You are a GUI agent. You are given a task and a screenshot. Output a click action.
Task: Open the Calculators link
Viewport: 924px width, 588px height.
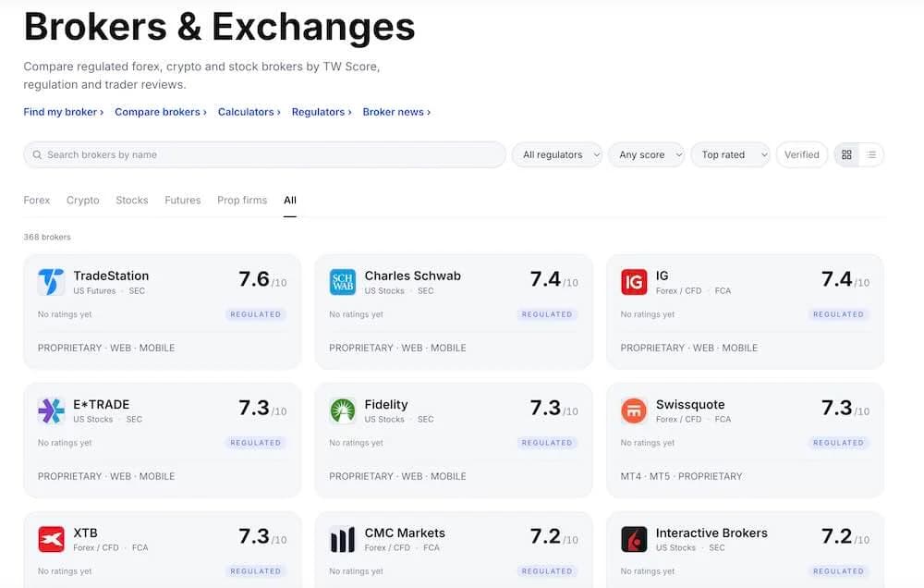[x=249, y=112]
